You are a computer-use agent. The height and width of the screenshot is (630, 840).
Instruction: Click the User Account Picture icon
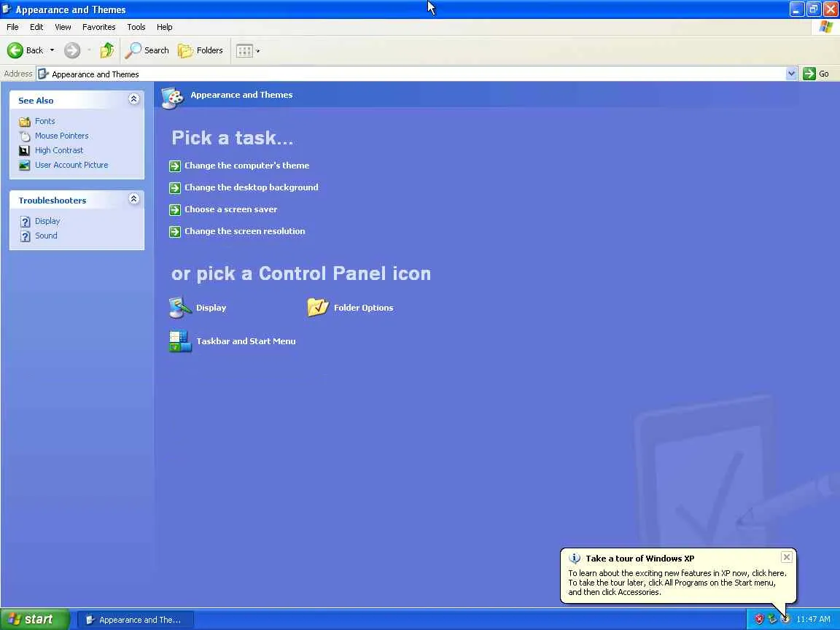[25, 165]
